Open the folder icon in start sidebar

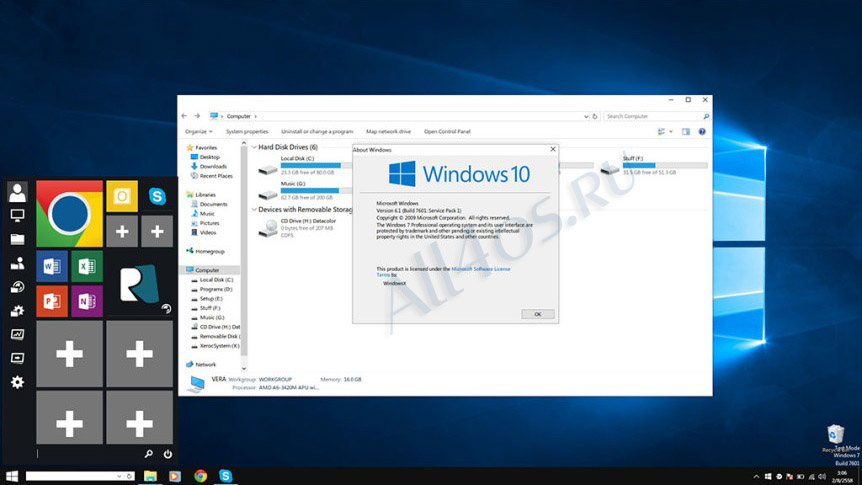pyautogui.click(x=17, y=239)
